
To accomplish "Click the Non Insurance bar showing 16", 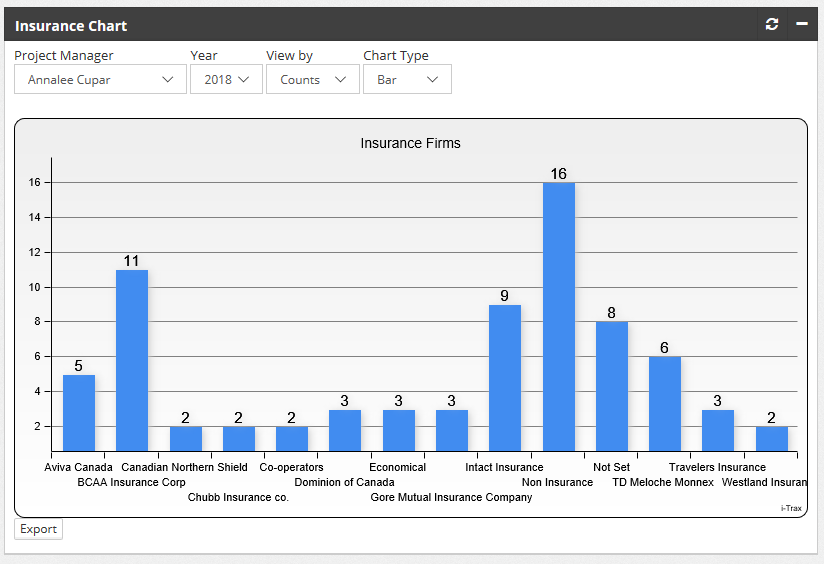I will 558,317.
